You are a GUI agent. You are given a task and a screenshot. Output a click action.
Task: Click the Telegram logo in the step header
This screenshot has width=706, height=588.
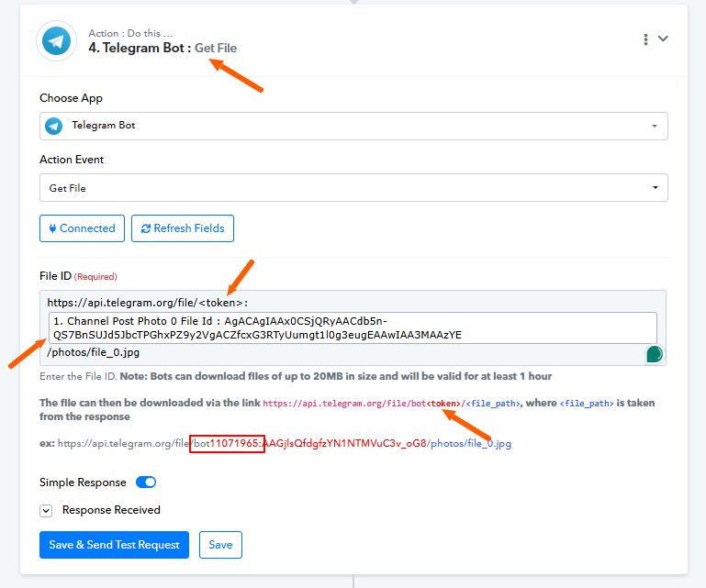[x=56, y=41]
